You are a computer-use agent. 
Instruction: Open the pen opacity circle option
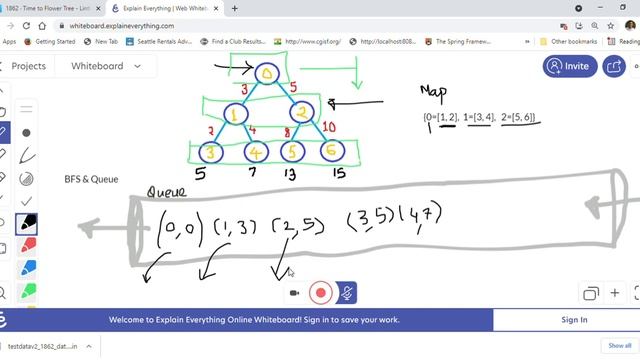click(x=27, y=179)
